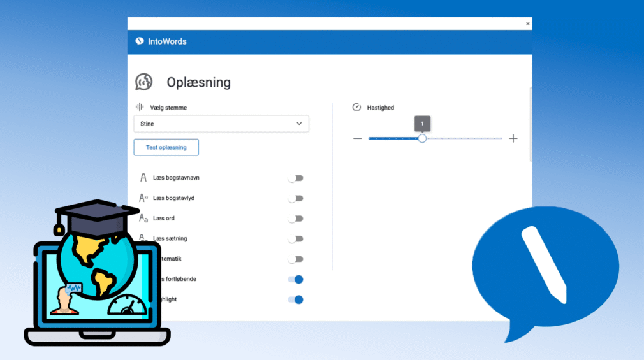Increase reading speed with the plus icon

point(513,138)
